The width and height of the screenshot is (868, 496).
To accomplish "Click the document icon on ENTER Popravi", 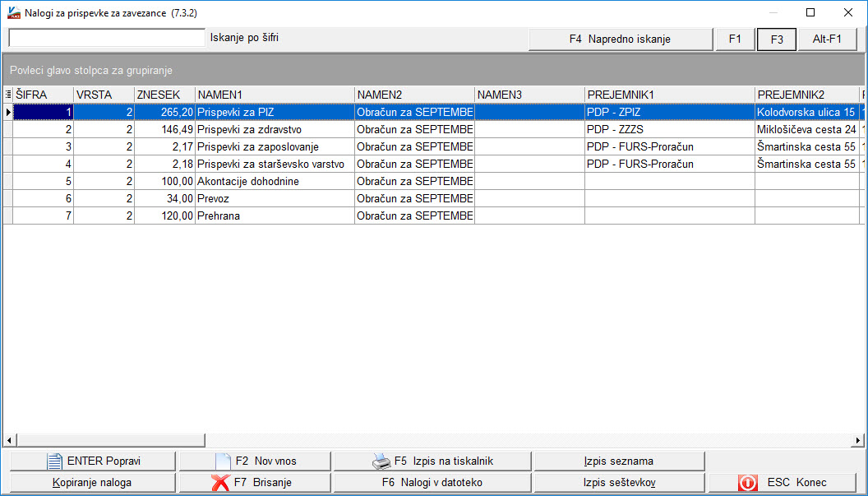I will [x=54, y=461].
